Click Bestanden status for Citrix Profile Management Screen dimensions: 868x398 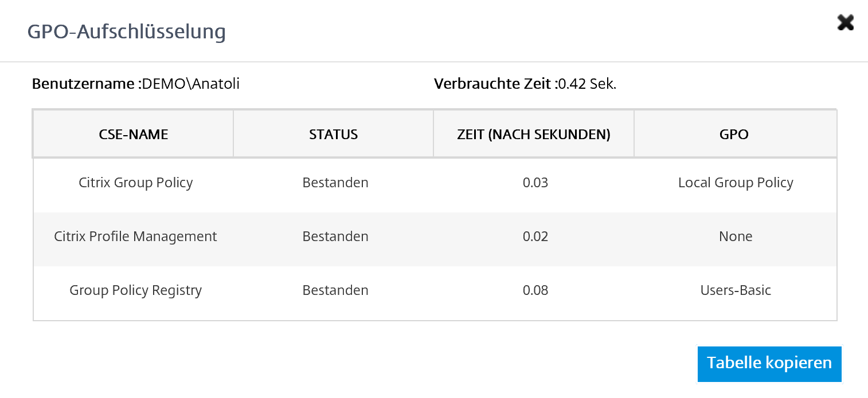335,237
